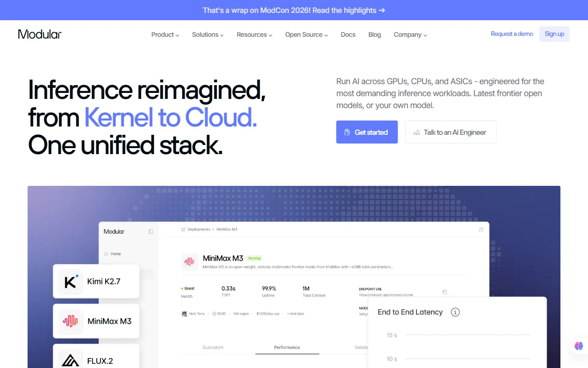Image resolution: width=588 pixels, height=368 pixels.
Task: Click Talk to an AI Engineer
Action: click(451, 132)
